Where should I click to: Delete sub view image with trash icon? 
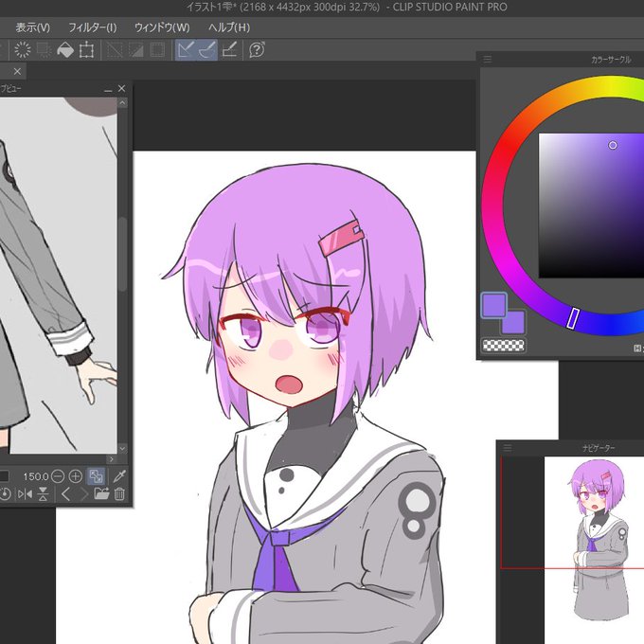[x=119, y=493]
